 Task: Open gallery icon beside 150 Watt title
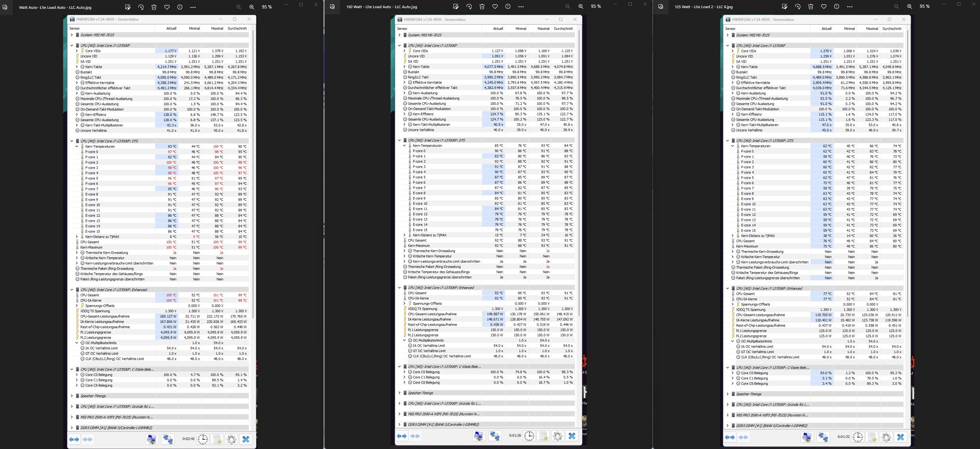pyautogui.click(x=333, y=7)
